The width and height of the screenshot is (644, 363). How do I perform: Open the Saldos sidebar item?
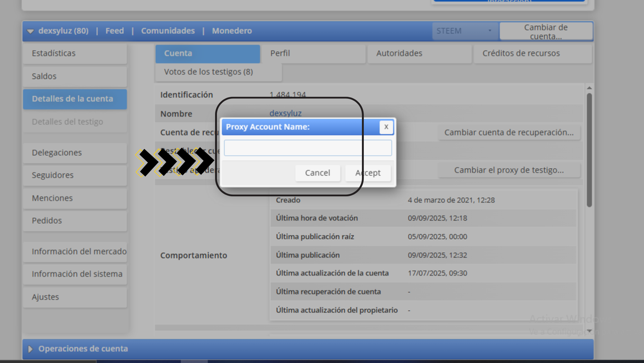coord(75,76)
